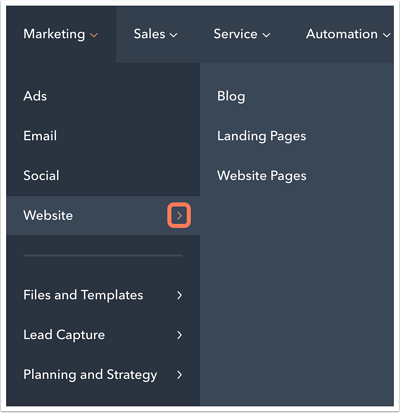Screen dimensions: 400x413
Task: Open Blog under Website submenu
Action: click(x=231, y=96)
